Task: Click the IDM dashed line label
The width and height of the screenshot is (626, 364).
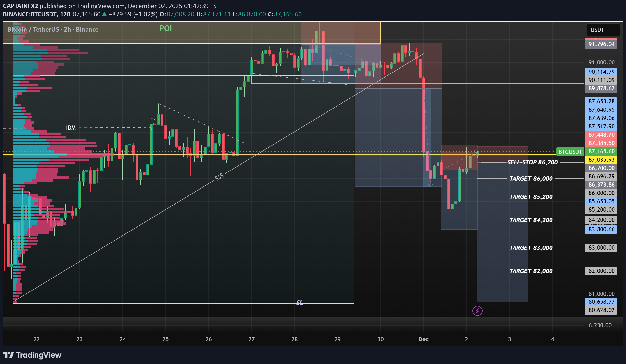Action: tap(71, 128)
